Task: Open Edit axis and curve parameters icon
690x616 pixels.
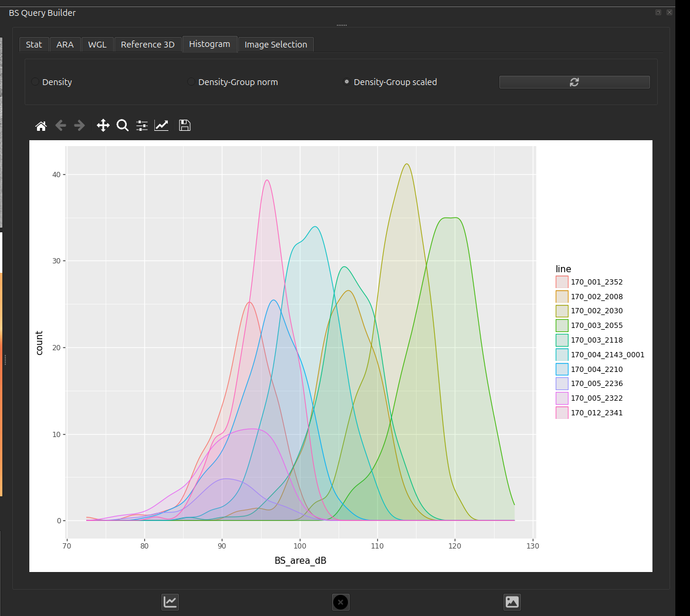Action: tap(161, 126)
